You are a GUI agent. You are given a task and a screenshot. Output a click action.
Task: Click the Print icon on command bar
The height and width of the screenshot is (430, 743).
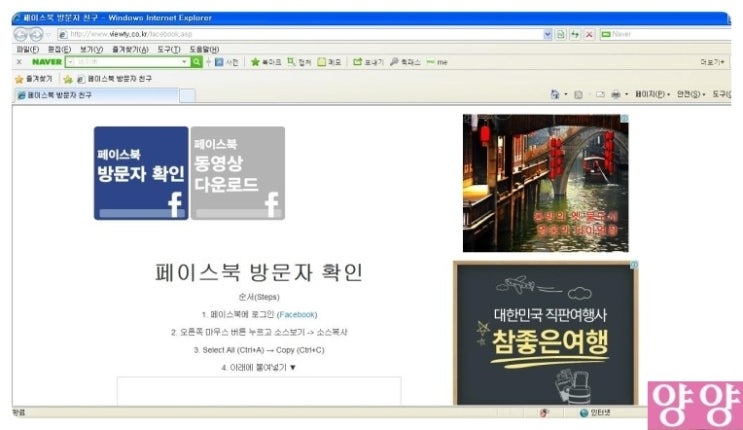point(616,94)
